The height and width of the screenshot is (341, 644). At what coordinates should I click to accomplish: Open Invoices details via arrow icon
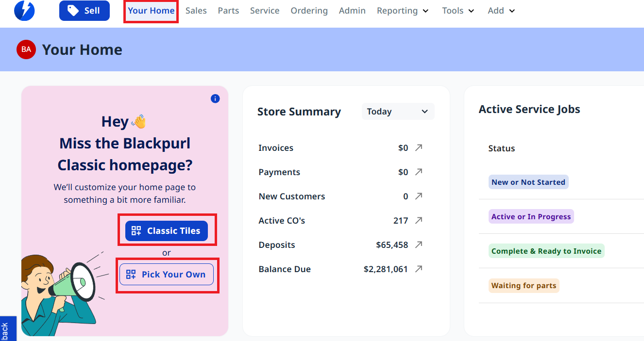click(x=419, y=147)
